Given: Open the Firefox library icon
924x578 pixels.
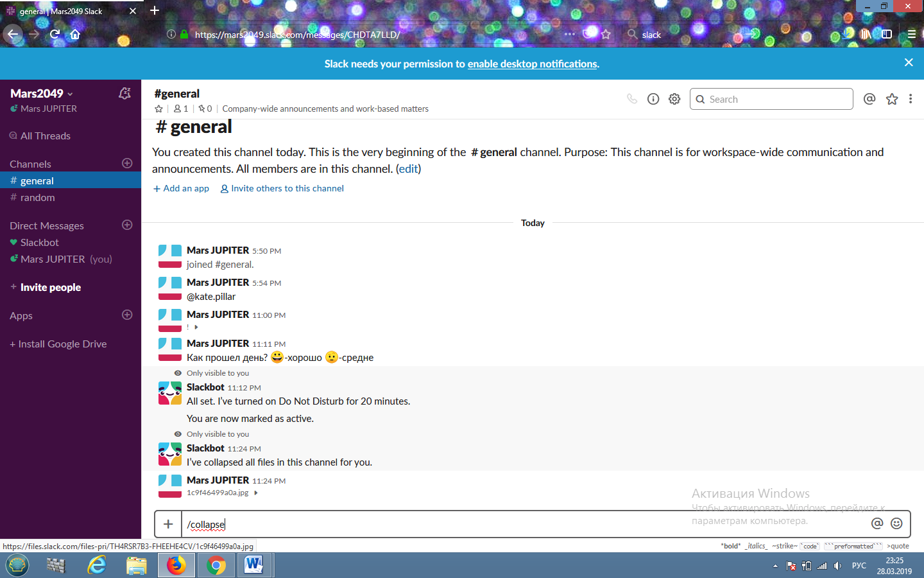Looking at the screenshot, I should pyautogui.click(x=866, y=34).
